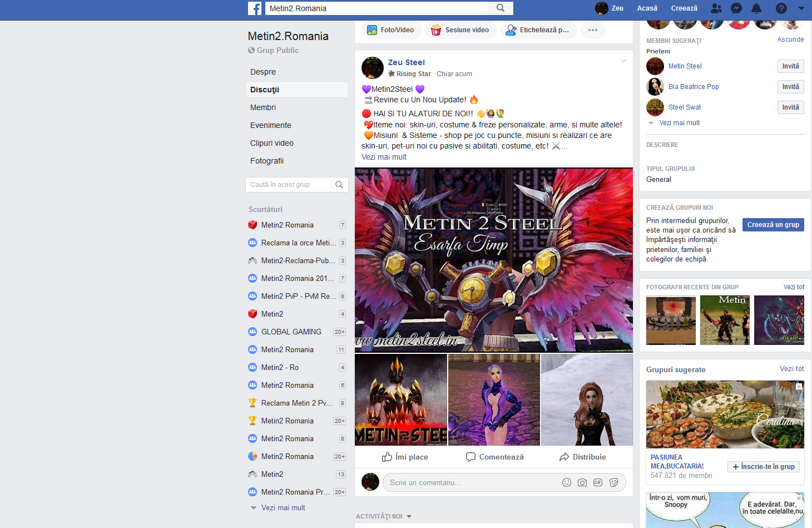The width and height of the screenshot is (812, 528).
Task: Open Clipuri video section
Action: pyautogui.click(x=272, y=143)
